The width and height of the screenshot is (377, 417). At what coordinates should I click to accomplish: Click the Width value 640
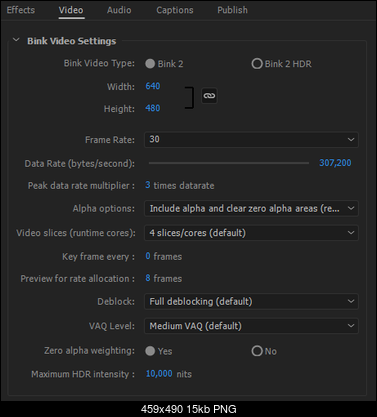(153, 86)
